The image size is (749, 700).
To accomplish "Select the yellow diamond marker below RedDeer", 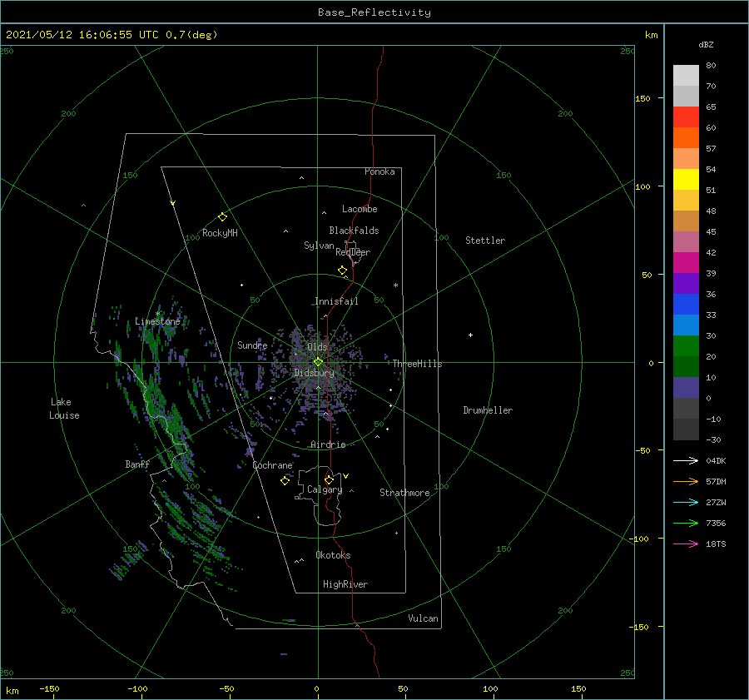I will (x=342, y=271).
